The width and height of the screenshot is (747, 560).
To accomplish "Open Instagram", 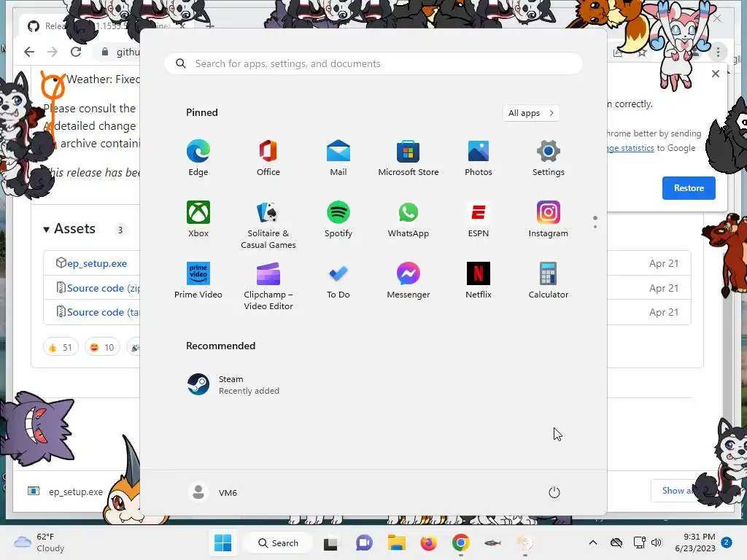I will tap(549, 219).
